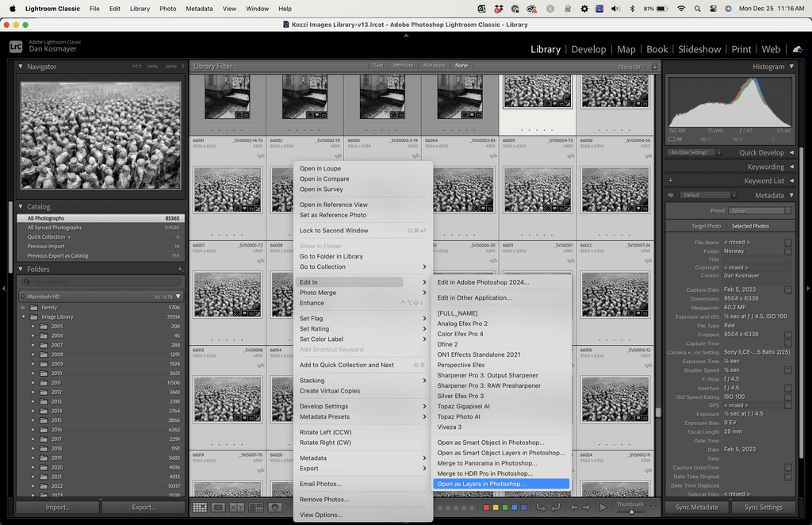The image size is (812, 525).
Task: Enable the Text library filter
Action: pos(378,66)
